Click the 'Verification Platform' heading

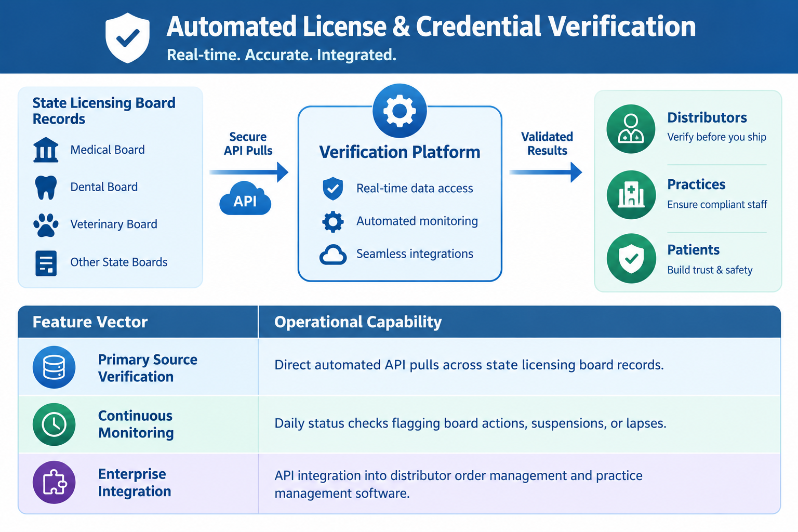coord(400,152)
